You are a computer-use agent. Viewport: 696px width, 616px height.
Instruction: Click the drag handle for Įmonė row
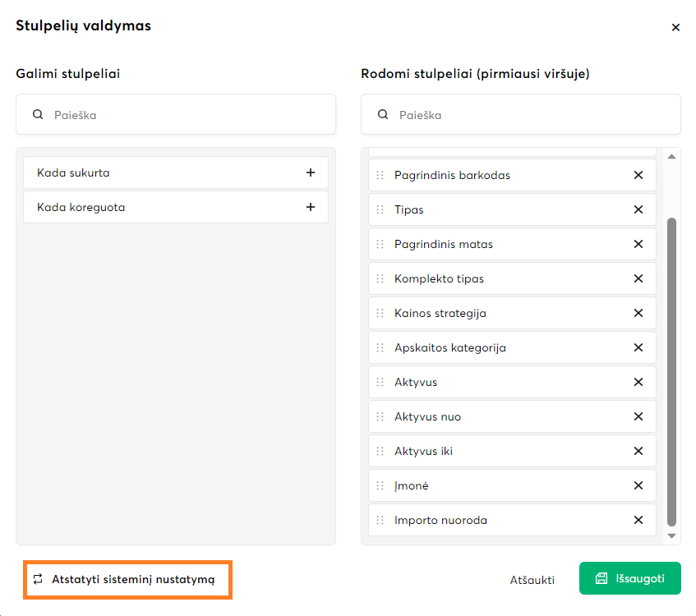tap(380, 485)
